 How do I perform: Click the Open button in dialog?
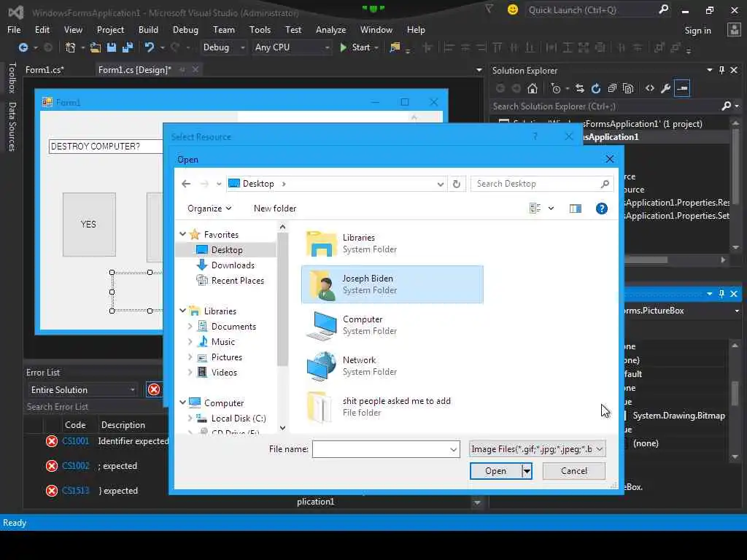coord(495,471)
